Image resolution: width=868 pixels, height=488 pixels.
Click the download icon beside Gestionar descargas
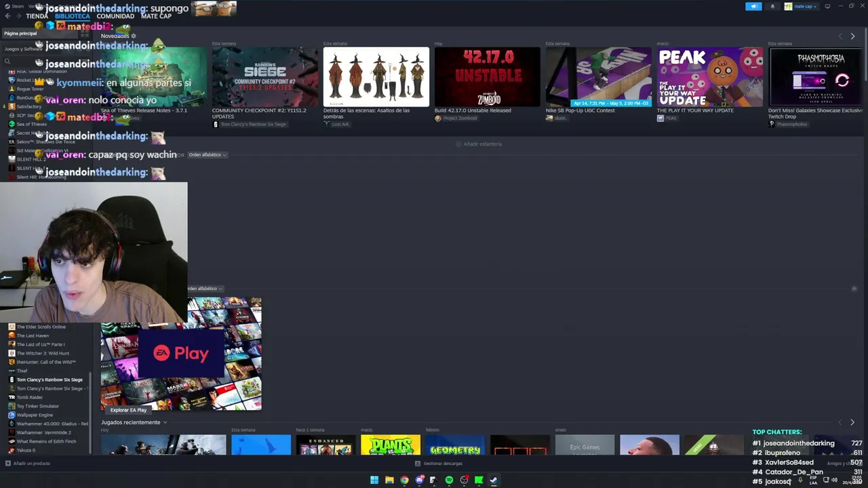point(418,464)
